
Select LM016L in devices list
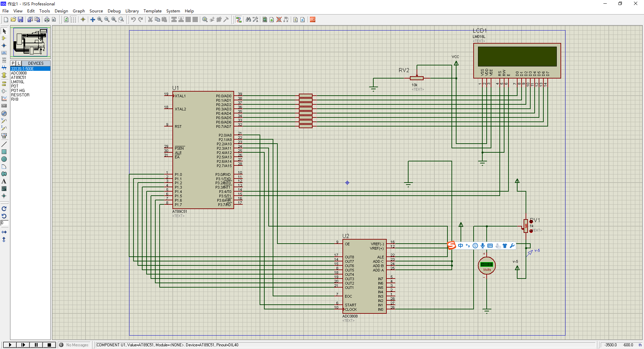click(30, 82)
